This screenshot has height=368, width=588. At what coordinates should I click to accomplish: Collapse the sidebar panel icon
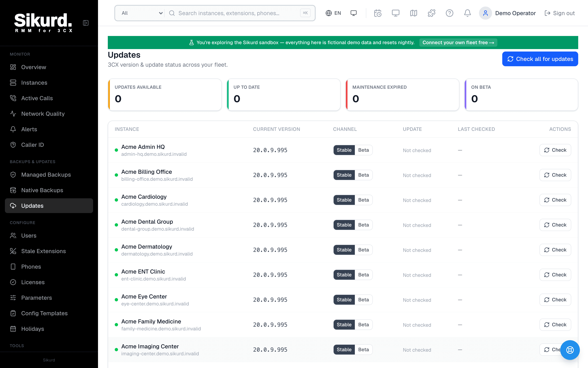click(86, 23)
